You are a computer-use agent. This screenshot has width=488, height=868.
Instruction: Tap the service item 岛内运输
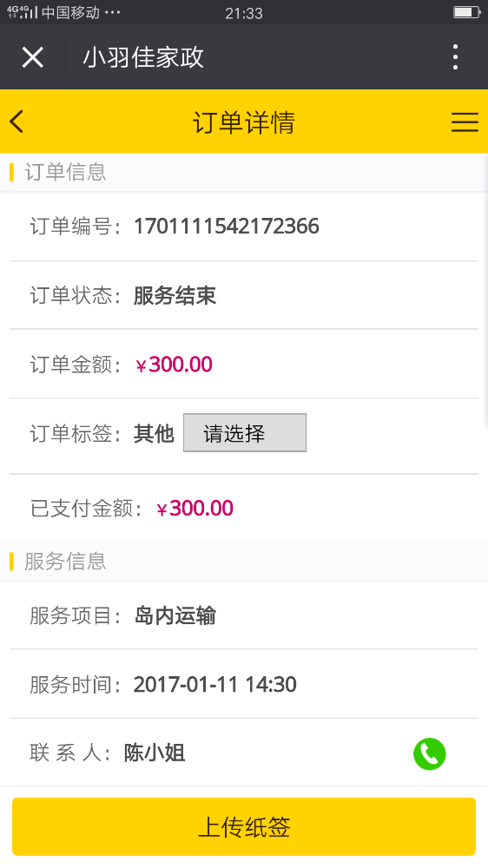[x=175, y=615]
